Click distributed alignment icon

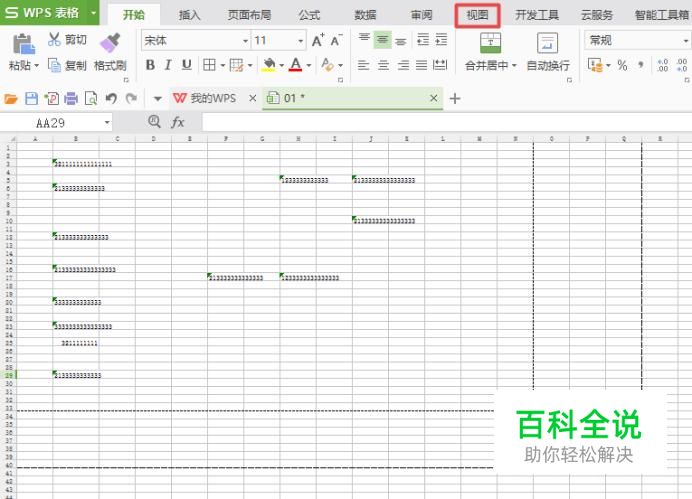(x=440, y=65)
